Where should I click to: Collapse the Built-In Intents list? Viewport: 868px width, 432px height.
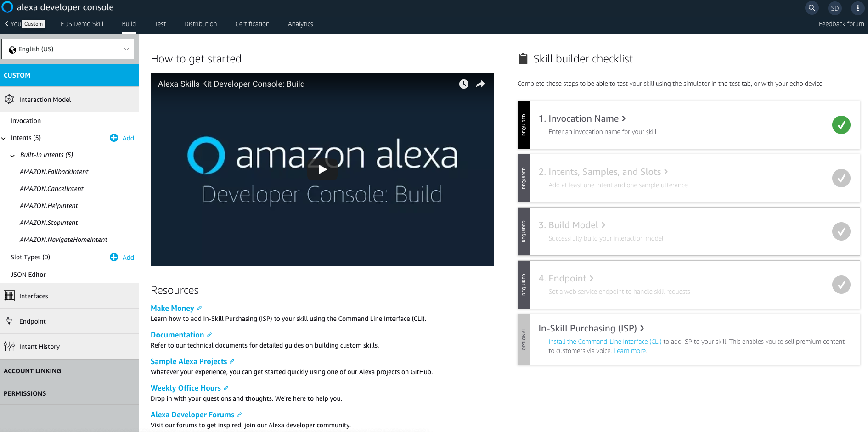coord(12,155)
